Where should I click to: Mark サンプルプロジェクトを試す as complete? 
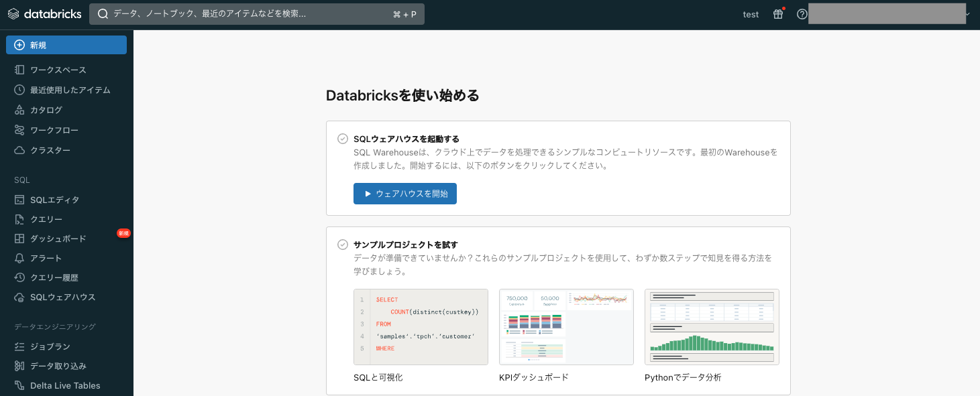click(x=342, y=244)
